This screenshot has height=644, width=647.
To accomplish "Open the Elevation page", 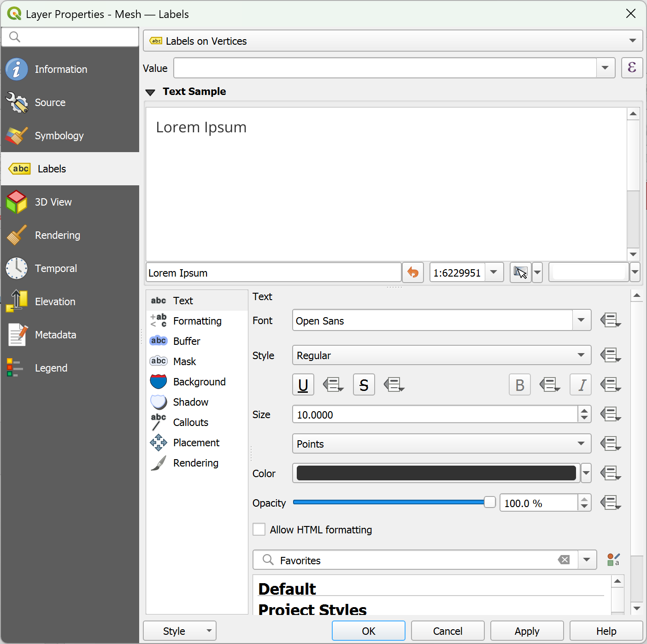I will click(x=70, y=301).
